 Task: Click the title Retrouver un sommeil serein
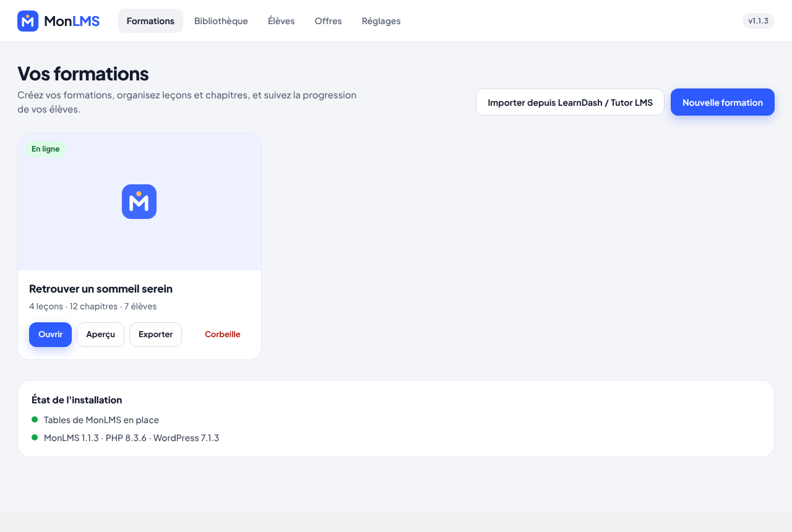101,289
